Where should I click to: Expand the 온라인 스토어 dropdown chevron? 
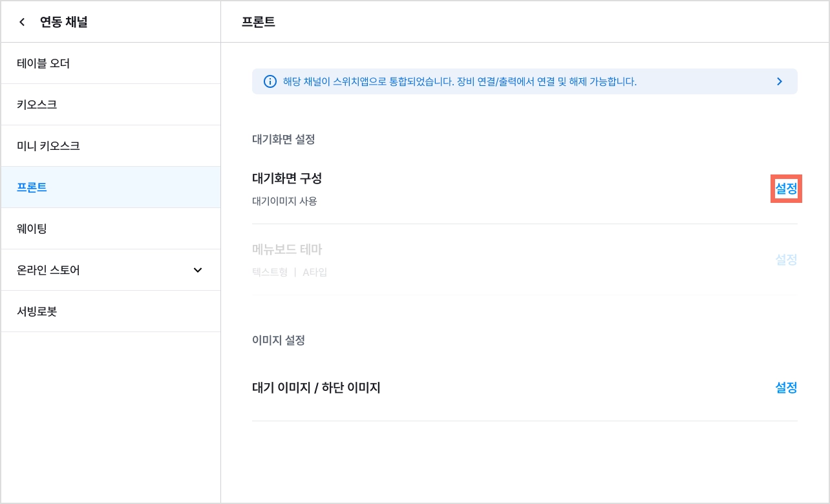click(x=198, y=270)
